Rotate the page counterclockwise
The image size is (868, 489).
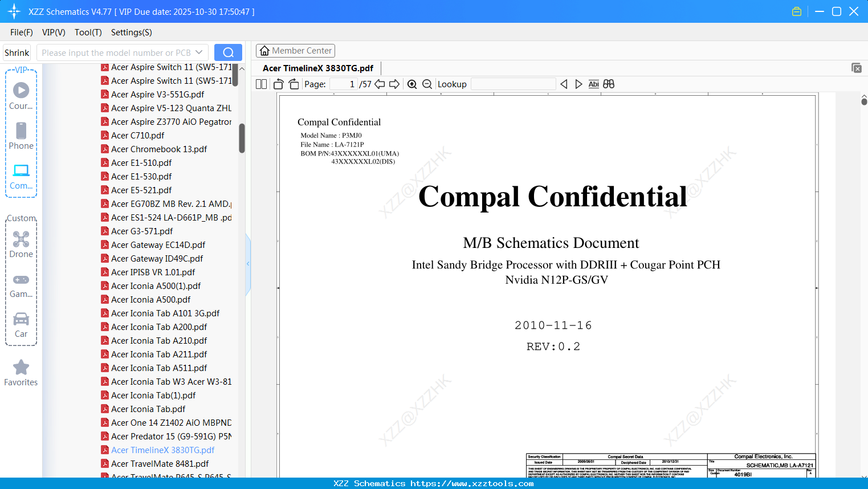[x=279, y=84]
